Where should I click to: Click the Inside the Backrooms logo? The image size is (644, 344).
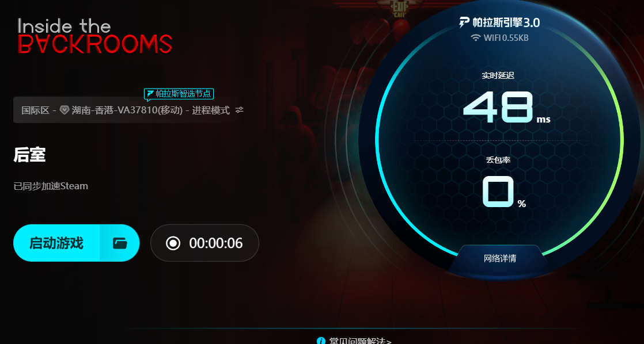94,36
